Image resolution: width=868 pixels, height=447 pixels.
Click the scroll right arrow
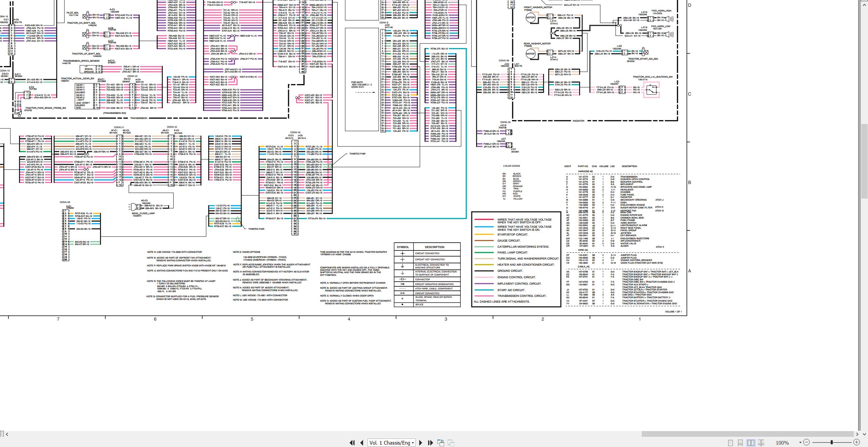857,434
